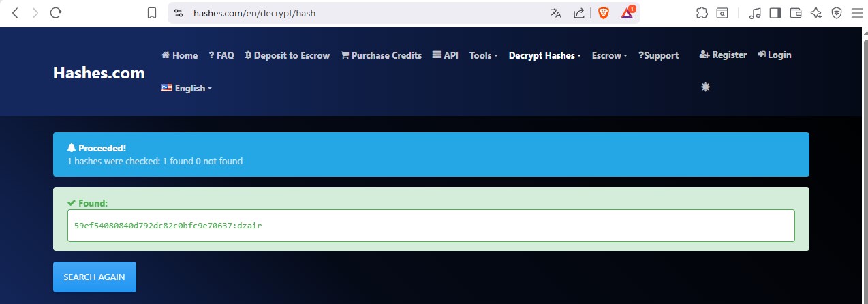
Task: Toggle the light/dark theme sun icon
Action: click(x=705, y=87)
